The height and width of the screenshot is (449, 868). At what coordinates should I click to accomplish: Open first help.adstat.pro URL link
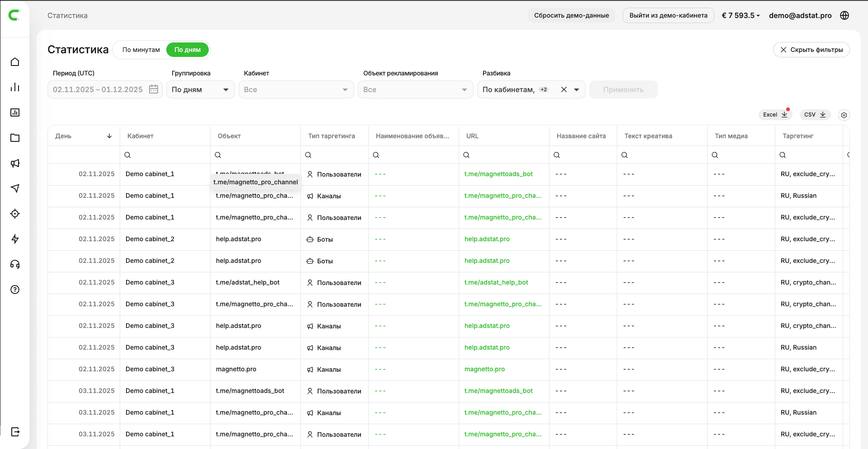click(x=487, y=239)
